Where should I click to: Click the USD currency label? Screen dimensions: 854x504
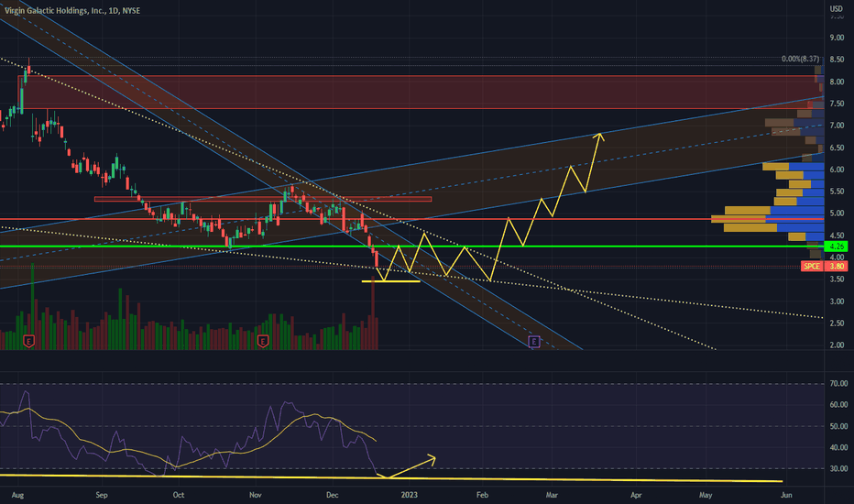pyautogui.click(x=836, y=9)
